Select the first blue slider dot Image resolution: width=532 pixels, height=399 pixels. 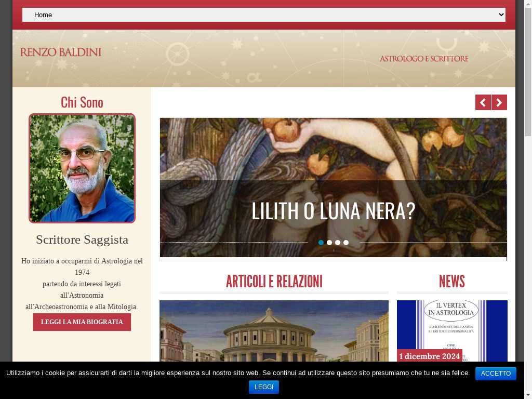(321, 243)
